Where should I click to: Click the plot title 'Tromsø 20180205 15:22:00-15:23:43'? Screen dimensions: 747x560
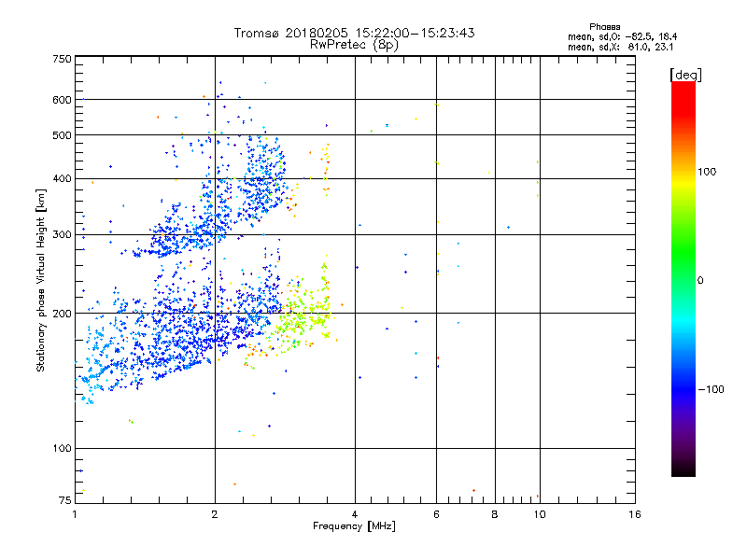click(x=354, y=33)
